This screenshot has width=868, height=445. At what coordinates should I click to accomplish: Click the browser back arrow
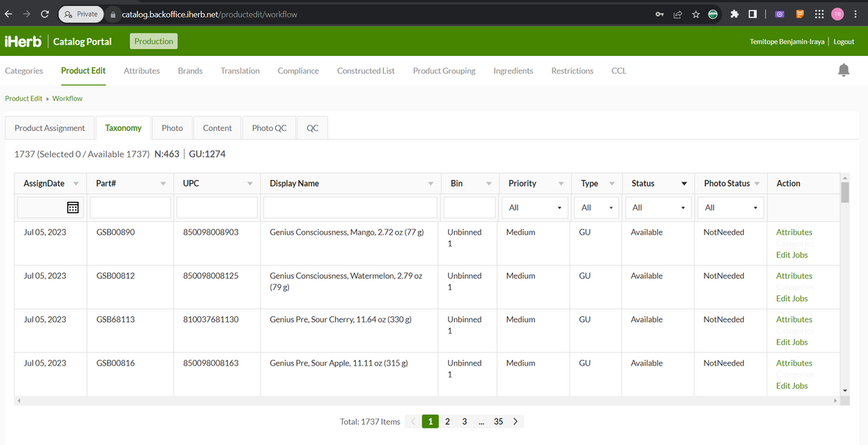coord(8,14)
